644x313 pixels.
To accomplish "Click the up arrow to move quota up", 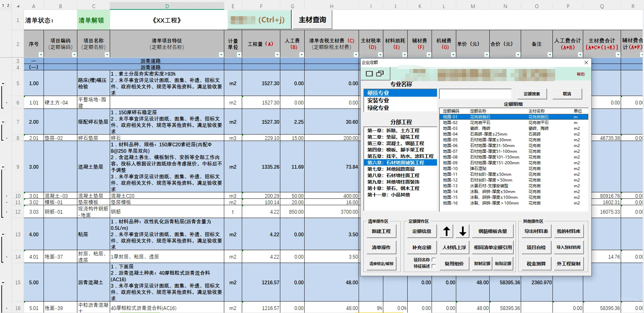I will (446, 231).
